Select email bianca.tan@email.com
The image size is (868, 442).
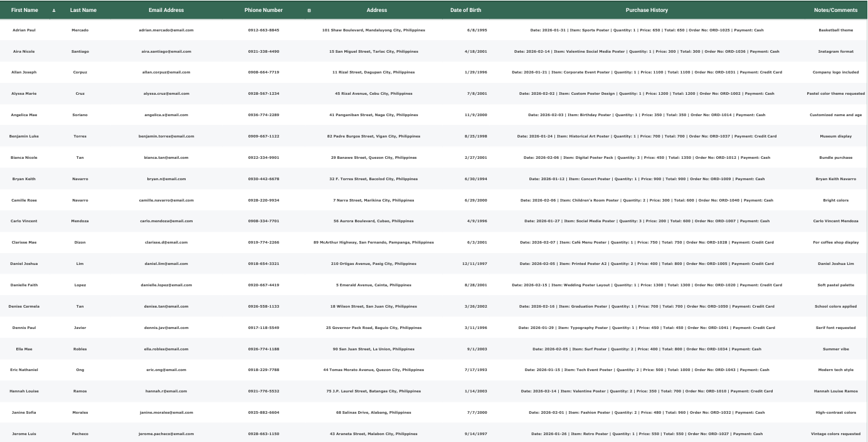(166, 158)
